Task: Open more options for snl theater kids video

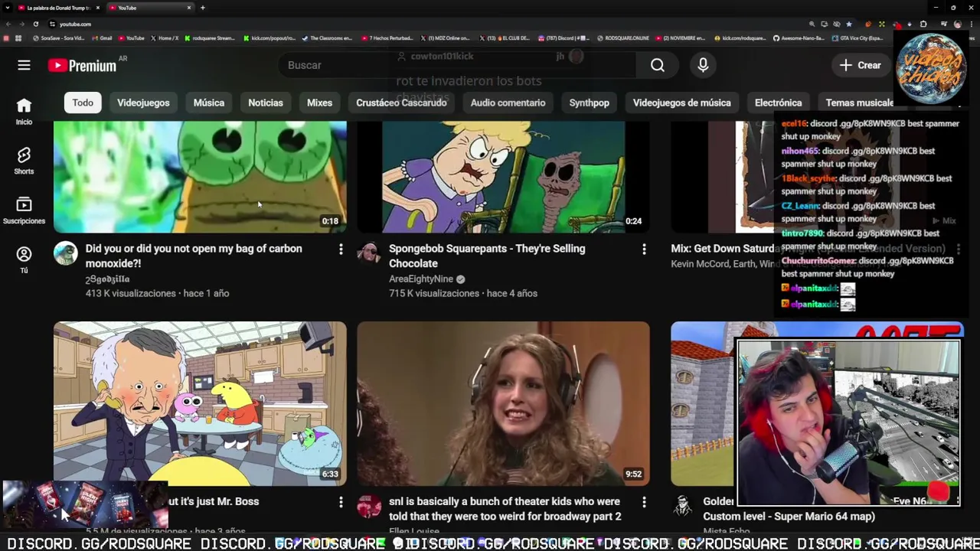Action: (x=644, y=502)
